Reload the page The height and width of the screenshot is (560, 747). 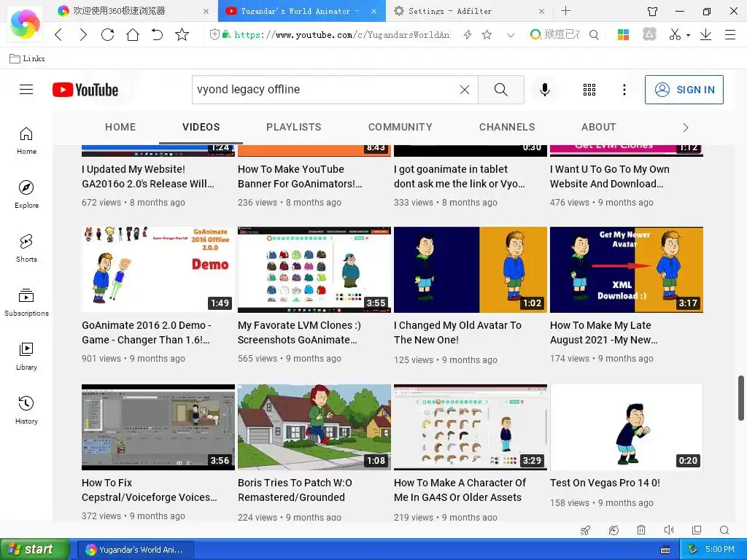coord(108,34)
